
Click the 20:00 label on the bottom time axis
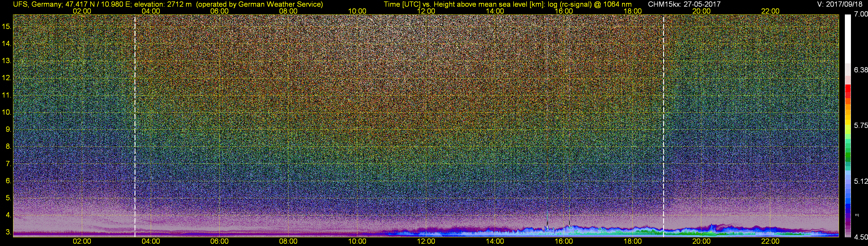coord(702,241)
